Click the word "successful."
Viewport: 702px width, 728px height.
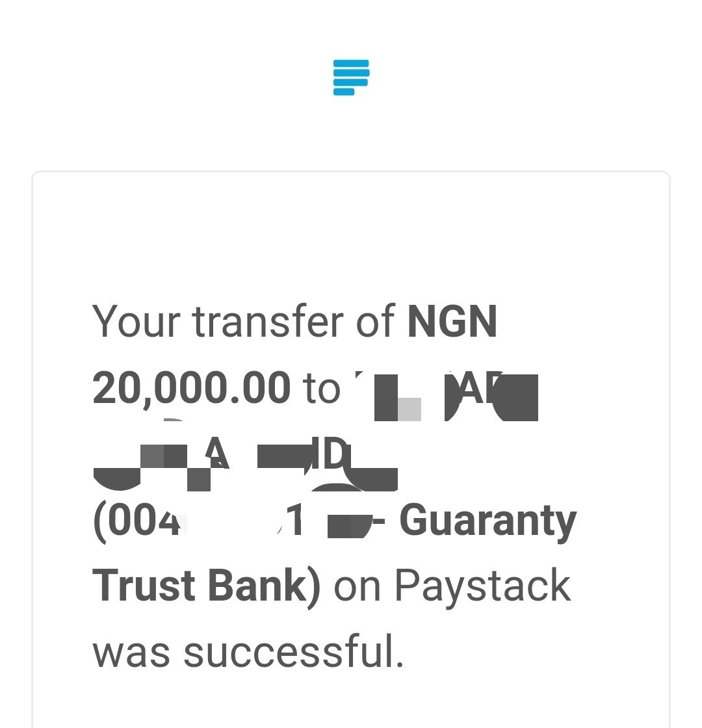pos(294,651)
